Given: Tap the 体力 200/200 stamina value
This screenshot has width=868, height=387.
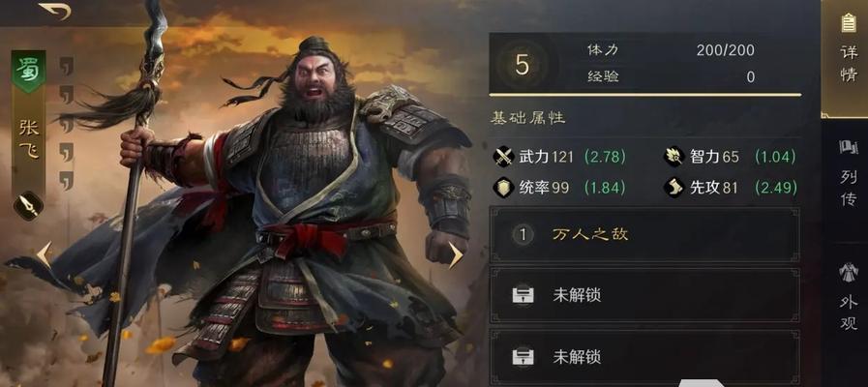Looking at the screenshot, I should [x=725, y=50].
